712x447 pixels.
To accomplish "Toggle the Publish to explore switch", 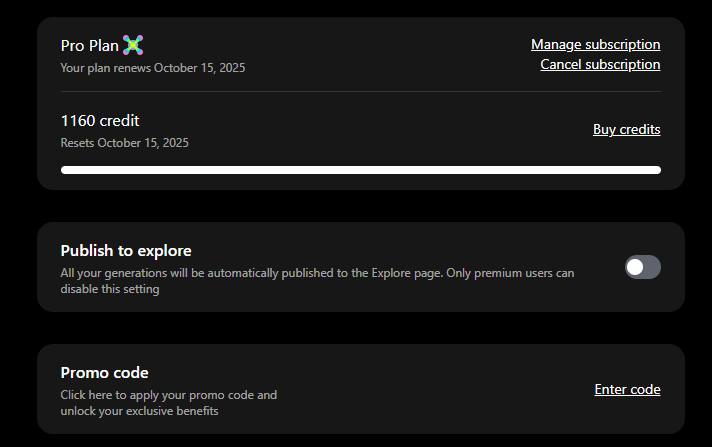I will [x=643, y=267].
